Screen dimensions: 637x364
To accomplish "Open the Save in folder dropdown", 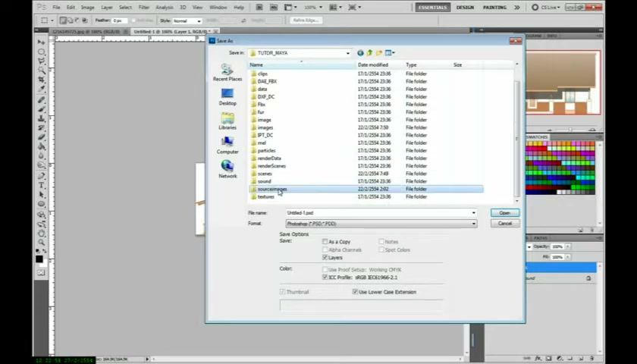I will pos(348,53).
